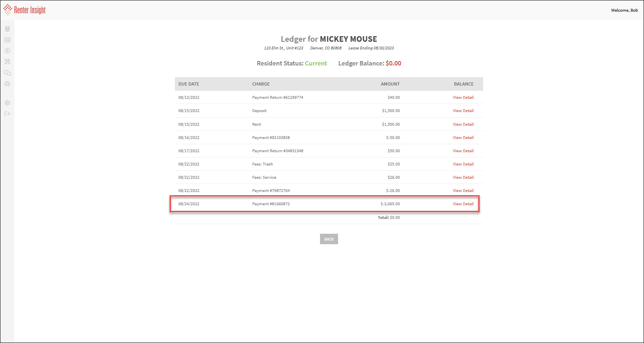Click the Fees: Trash charge text
The height and width of the screenshot is (343, 644).
point(263,164)
